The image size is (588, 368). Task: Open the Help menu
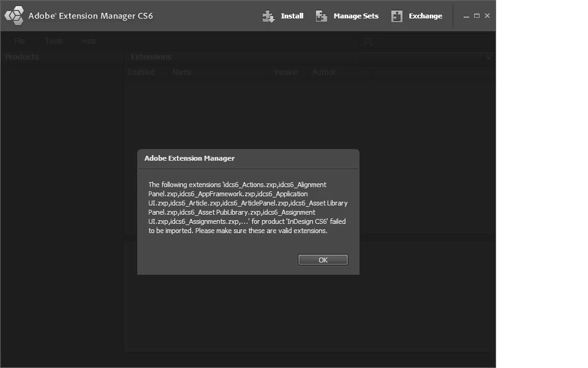pyautogui.click(x=89, y=41)
